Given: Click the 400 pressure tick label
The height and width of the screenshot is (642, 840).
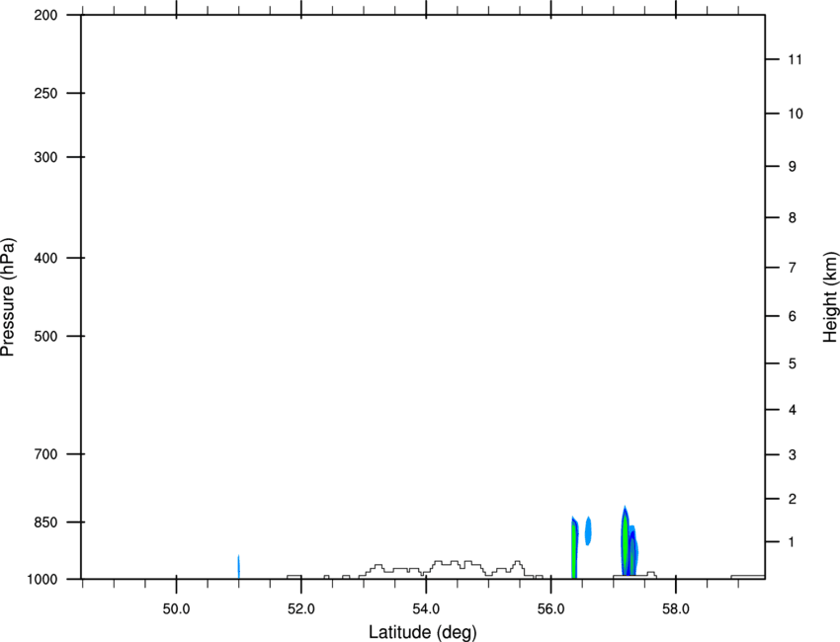Looking at the screenshot, I should 45,258.
